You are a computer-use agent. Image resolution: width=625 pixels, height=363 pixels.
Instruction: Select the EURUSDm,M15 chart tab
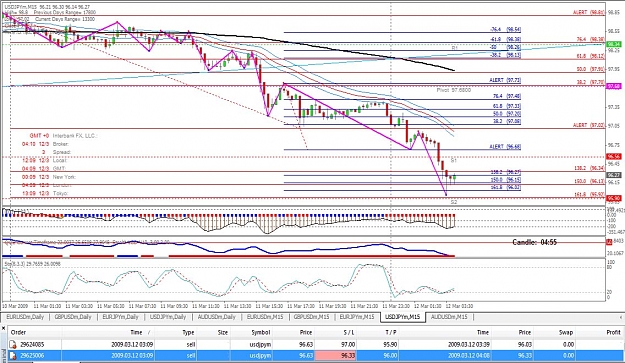click(265, 317)
